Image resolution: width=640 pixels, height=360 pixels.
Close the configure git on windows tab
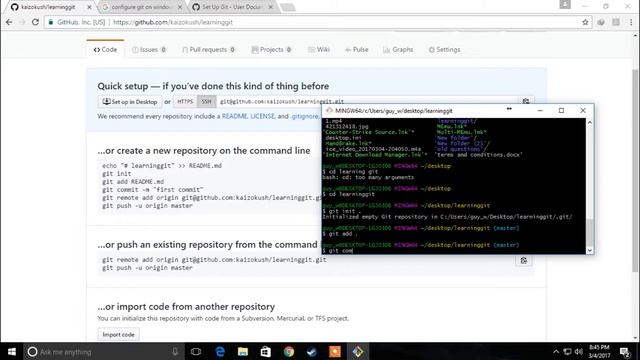click(x=180, y=7)
